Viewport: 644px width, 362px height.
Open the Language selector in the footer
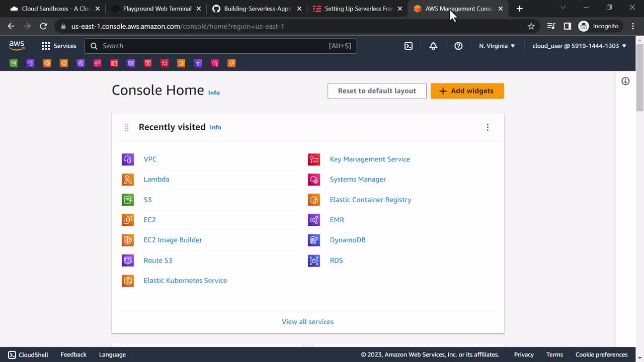coord(112,354)
